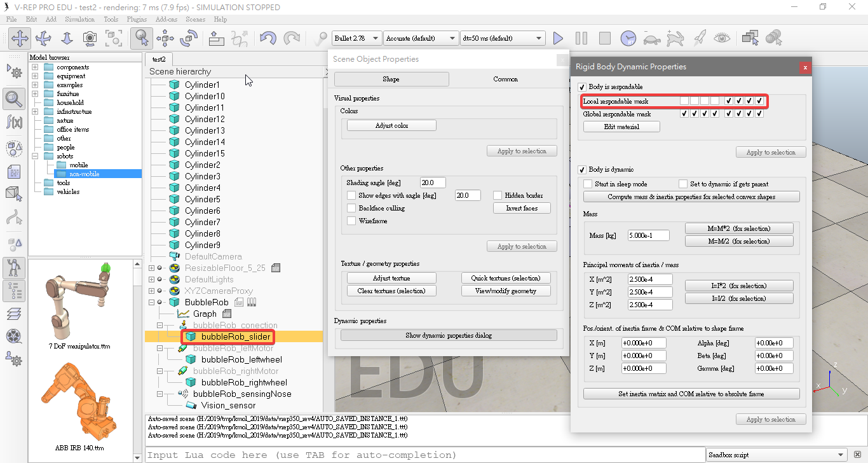The width and height of the screenshot is (868, 463).
Task: Collapse the robots folder in model browser
Action: (x=35, y=156)
